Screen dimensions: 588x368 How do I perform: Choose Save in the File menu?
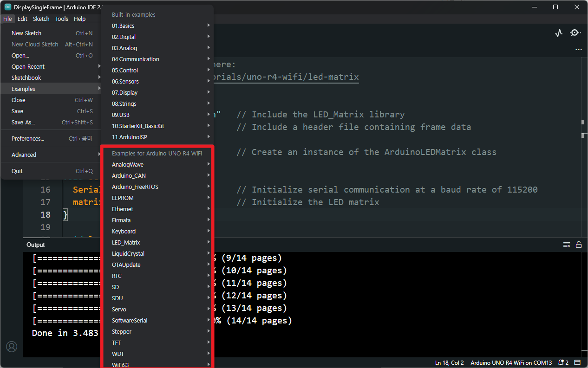(x=51, y=111)
